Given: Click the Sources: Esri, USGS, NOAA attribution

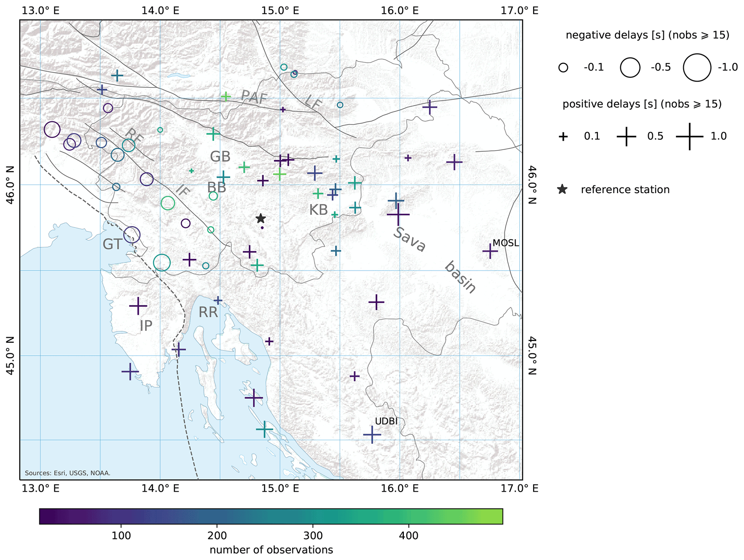Looking at the screenshot, I should (x=68, y=473).
